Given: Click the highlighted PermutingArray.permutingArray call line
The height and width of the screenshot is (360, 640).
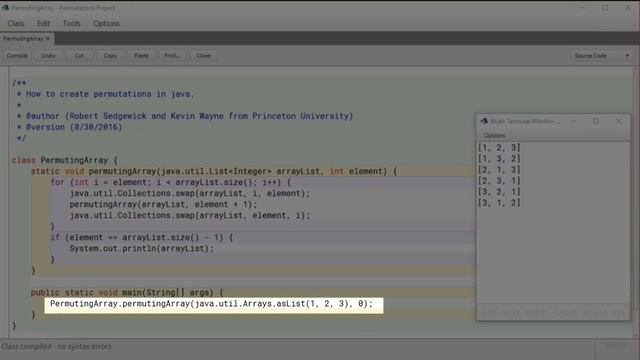Looking at the screenshot, I should [x=211, y=304].
